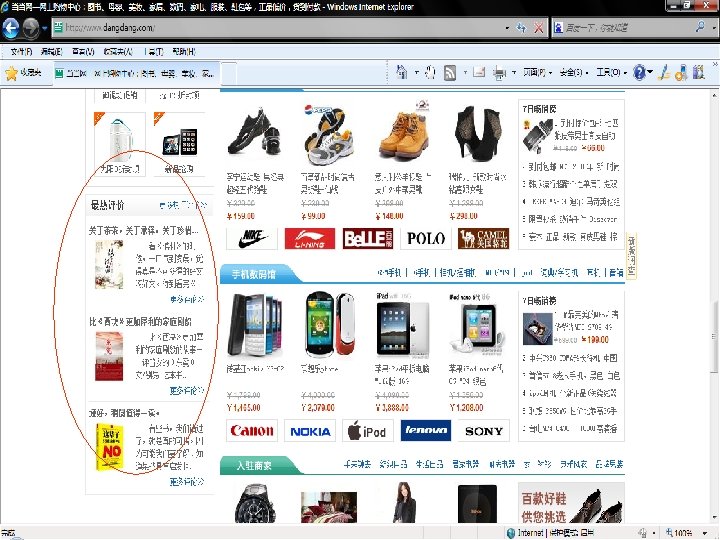
Task: Open the black high-heel boots product image
Action: pyautogui.click(x=478, y=133)
